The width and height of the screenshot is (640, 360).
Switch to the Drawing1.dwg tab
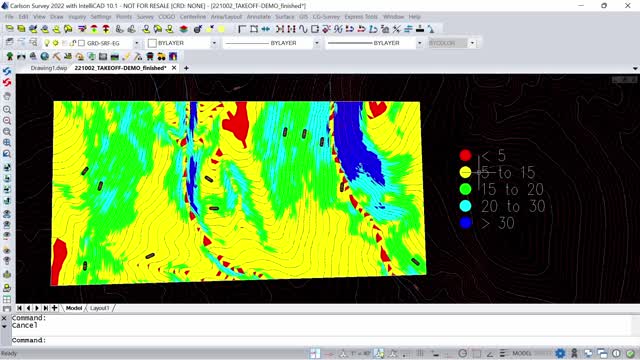(49, 68)
